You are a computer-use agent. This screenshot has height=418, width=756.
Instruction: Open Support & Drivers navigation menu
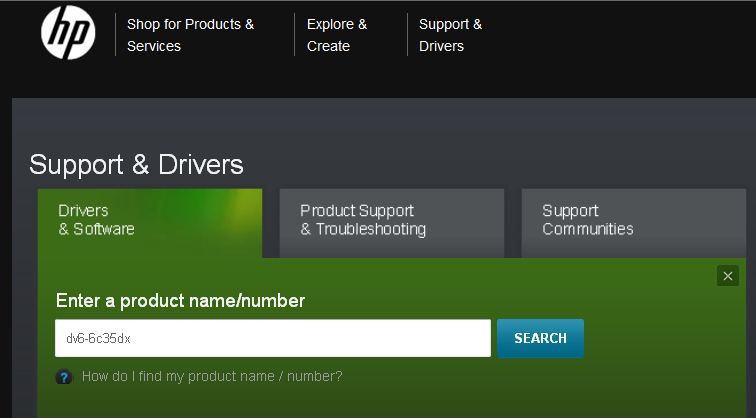[x=450, y=35]
